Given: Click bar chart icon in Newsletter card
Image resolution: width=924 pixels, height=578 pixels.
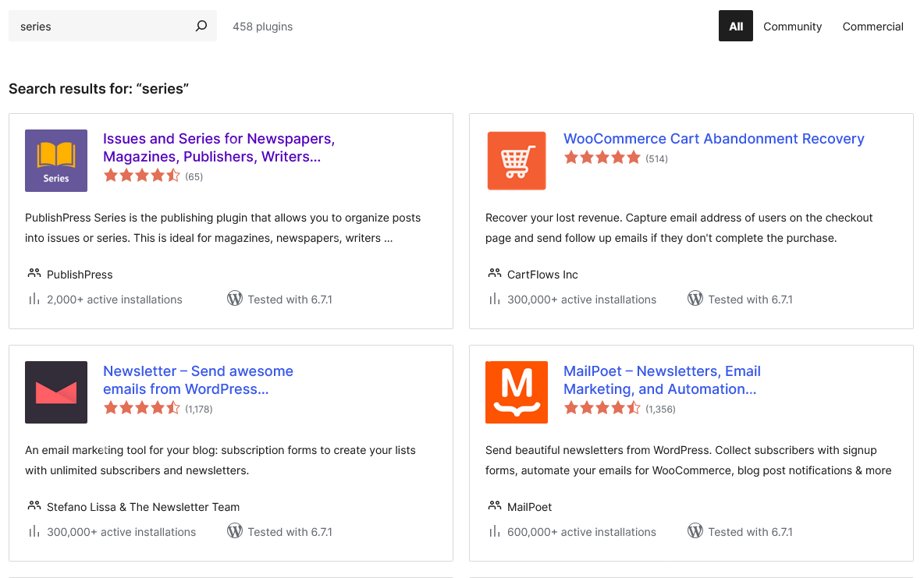Looking at the screenshot, I should tap(34, 531).
